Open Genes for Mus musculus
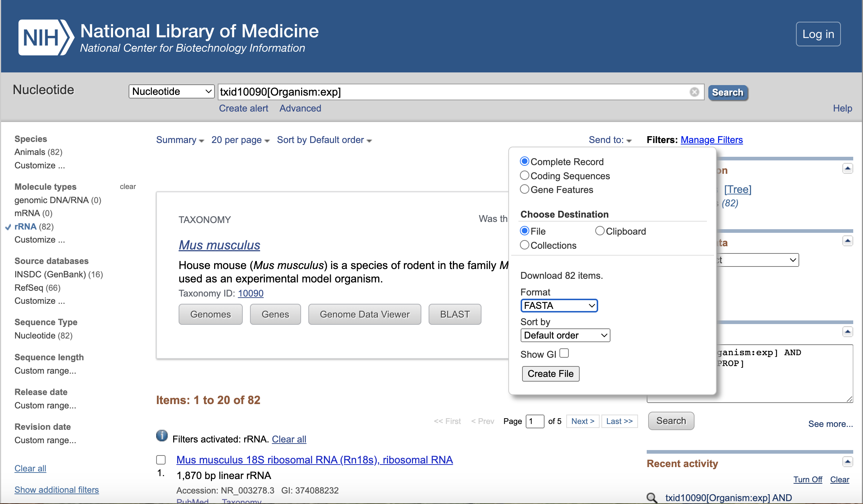Image resolution: width=863 pixels, height=504 pixels. point(275,314)
